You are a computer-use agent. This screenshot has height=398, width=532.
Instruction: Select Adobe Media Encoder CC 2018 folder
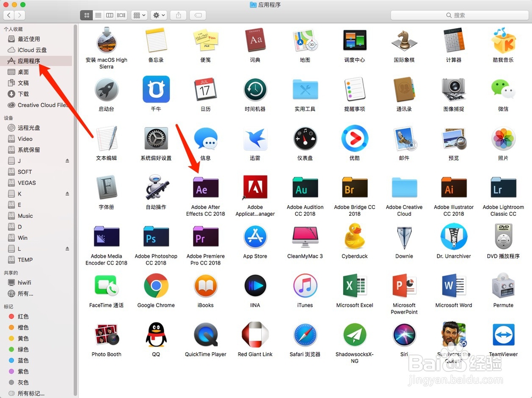[x=106, y=236]
